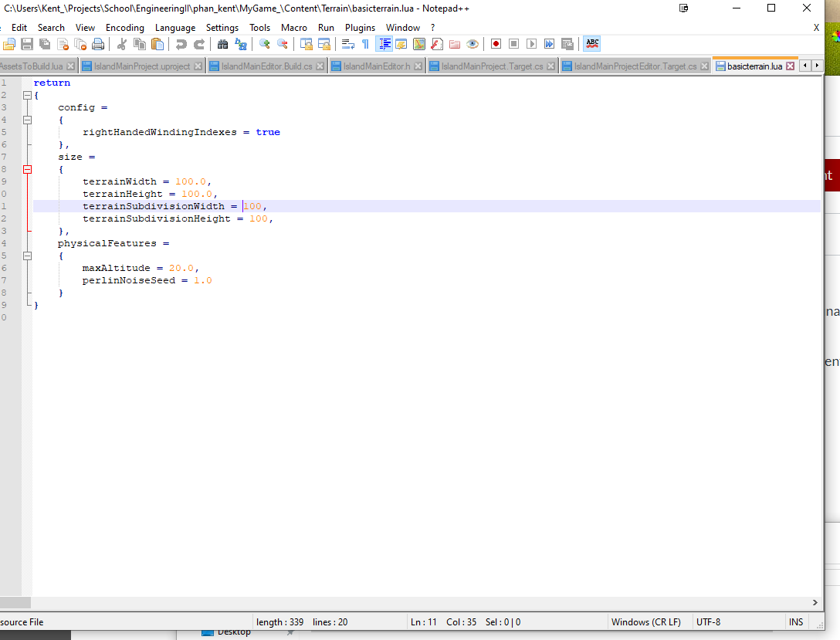Viewport: 840px width, 640px height.
Task: Click the Cut scissors icon
Action: coord(122,44)
